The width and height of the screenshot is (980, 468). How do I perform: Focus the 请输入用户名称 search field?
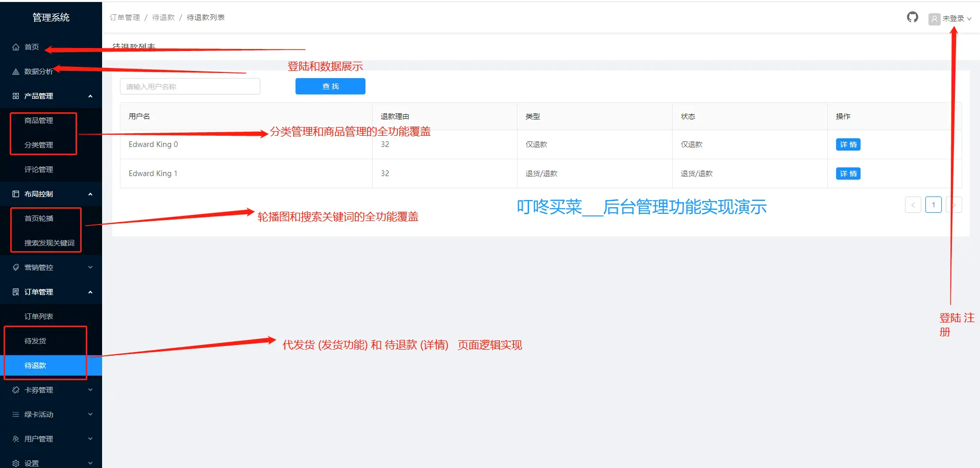point(190,86)
